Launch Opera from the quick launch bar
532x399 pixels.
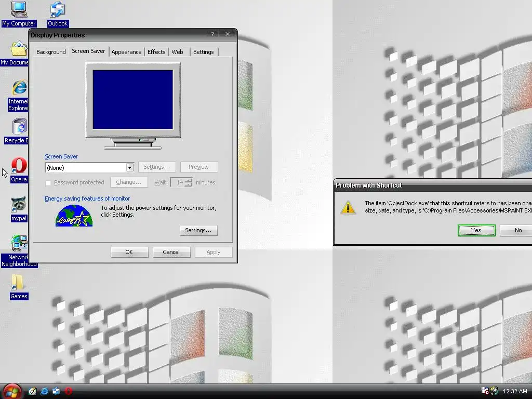[x=68, y=391]
